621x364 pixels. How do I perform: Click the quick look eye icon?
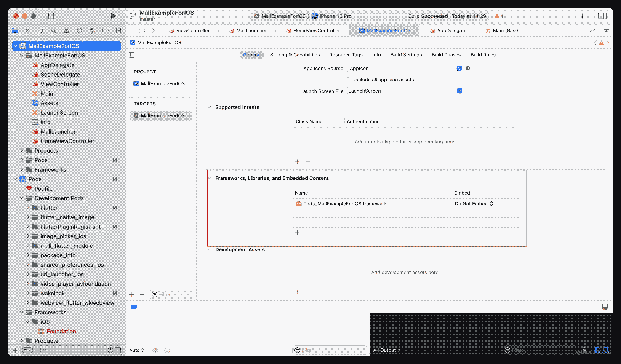click(x=155, y=350)
